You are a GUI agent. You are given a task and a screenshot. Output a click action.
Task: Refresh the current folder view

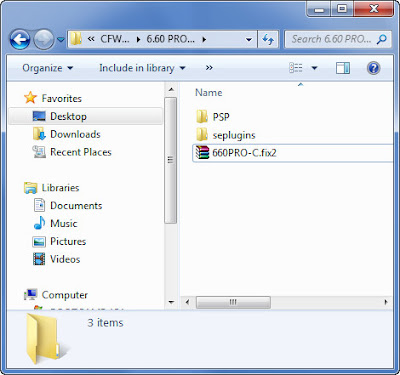pos(268,40)
